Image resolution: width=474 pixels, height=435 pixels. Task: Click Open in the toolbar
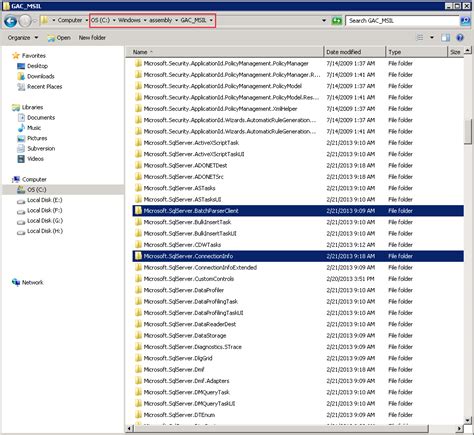(x=59, y=38)
